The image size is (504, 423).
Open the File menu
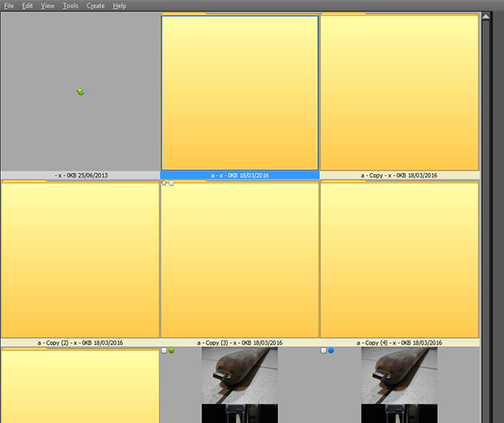(x=9, y=6)
